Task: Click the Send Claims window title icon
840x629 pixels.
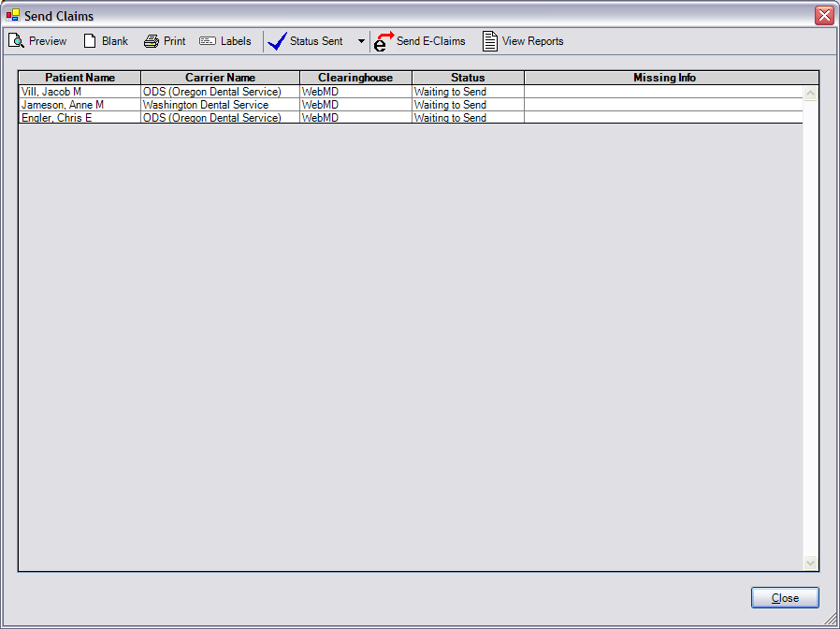Action: coord(13,16)
